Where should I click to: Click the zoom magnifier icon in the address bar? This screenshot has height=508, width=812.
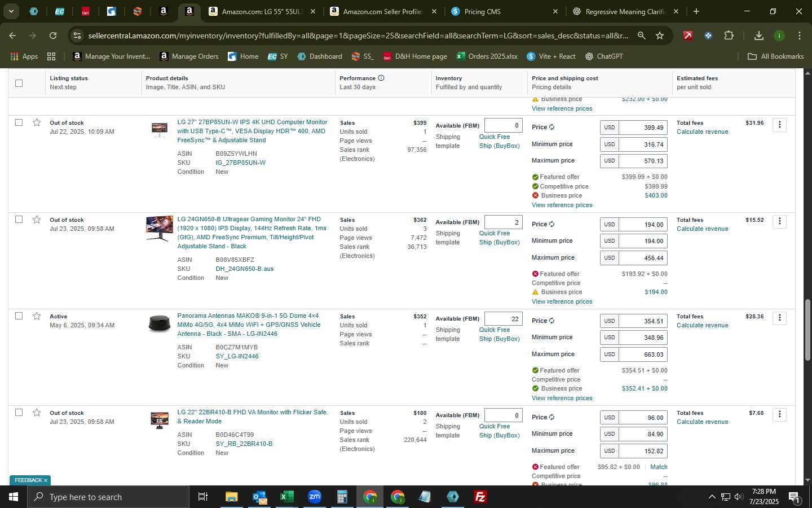pyautogui.click(x=641, y=36)
